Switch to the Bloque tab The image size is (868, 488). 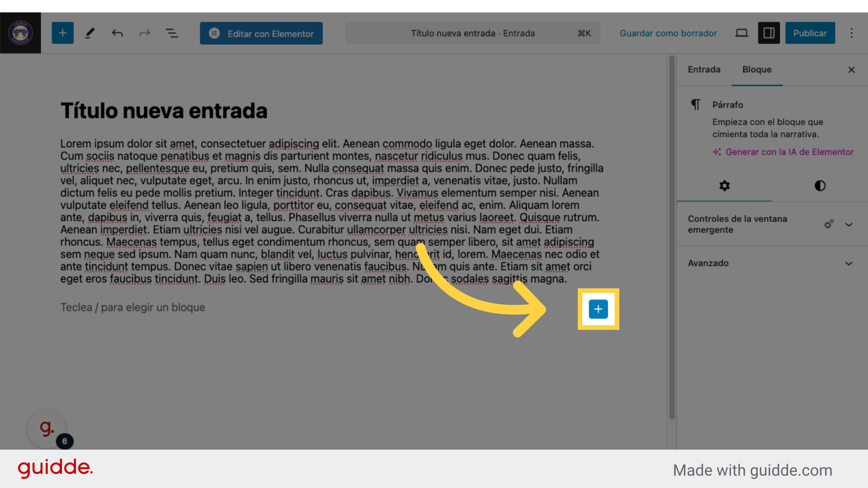pos(757,70)
